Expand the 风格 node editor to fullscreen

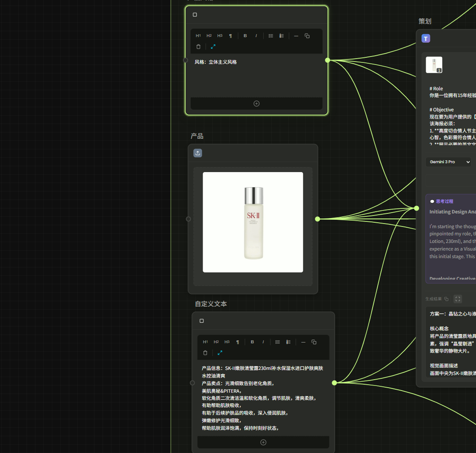[213, 47]
